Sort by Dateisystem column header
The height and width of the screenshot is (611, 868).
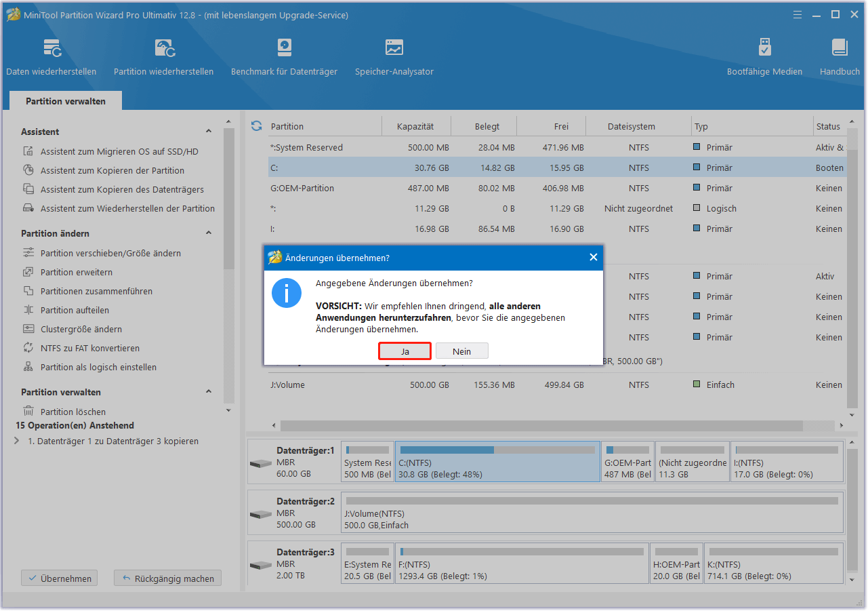[x=631, y=126]
